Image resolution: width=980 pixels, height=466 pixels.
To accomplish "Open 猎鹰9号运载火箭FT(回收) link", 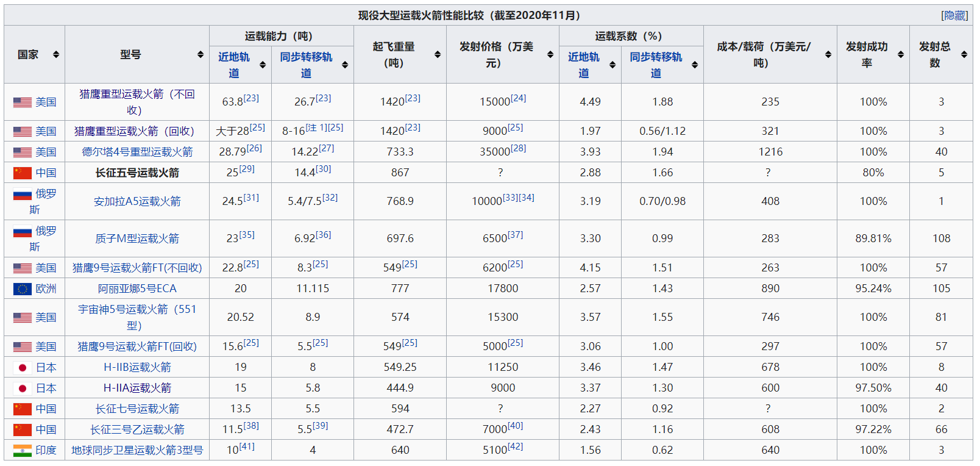I will point(137,346).
